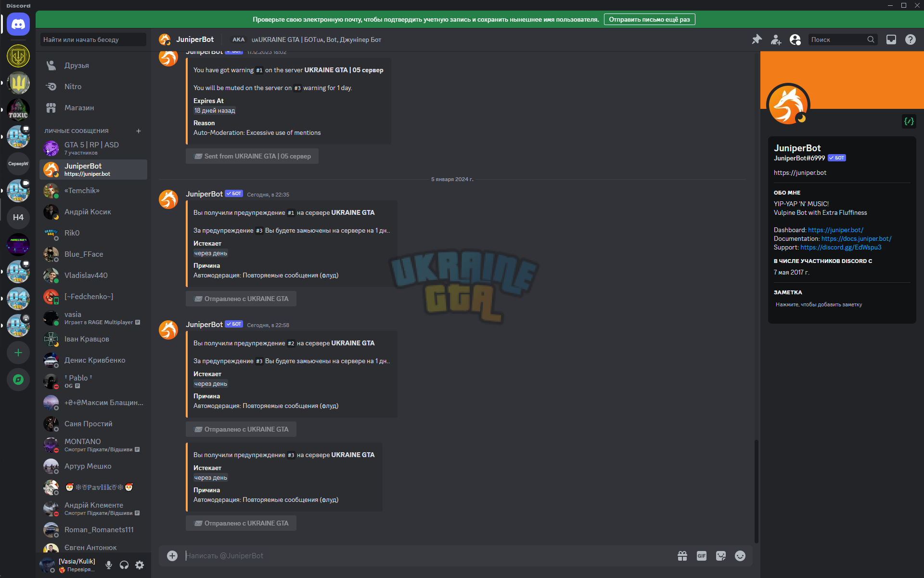Open chat with Артур Мешко
Screen dimensions: 924x578
(x=93, y=466)
